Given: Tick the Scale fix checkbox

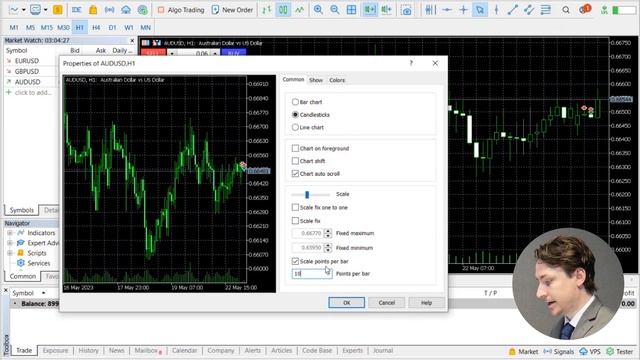Looking at the screenshot, I should click(x=295, y=221).
